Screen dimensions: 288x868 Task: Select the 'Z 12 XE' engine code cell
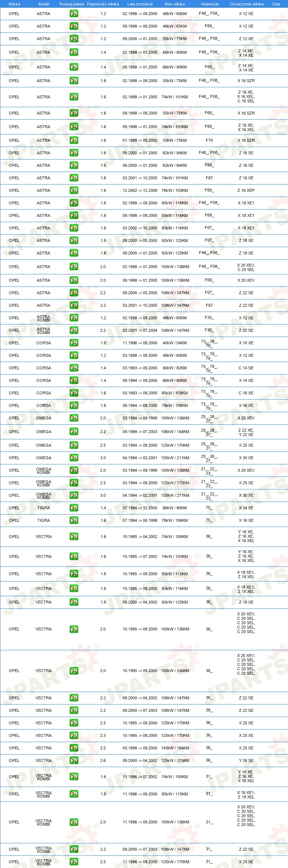[246, 39]
